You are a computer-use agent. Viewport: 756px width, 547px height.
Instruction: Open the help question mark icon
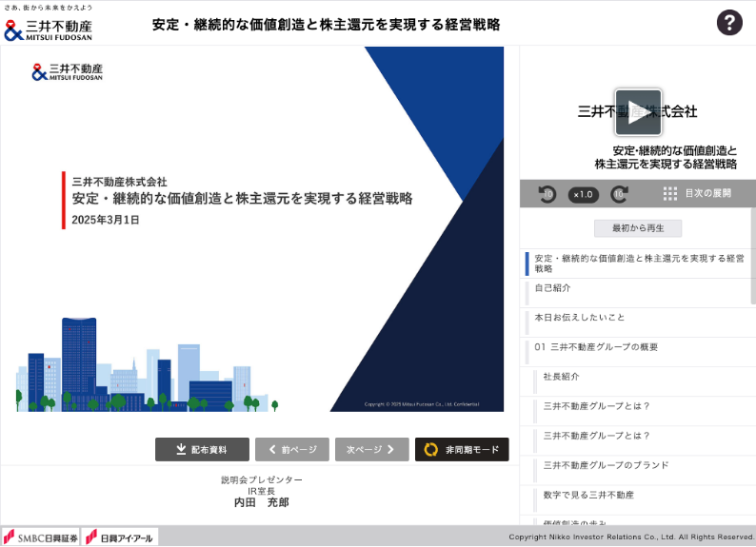(x=729, y=22)
